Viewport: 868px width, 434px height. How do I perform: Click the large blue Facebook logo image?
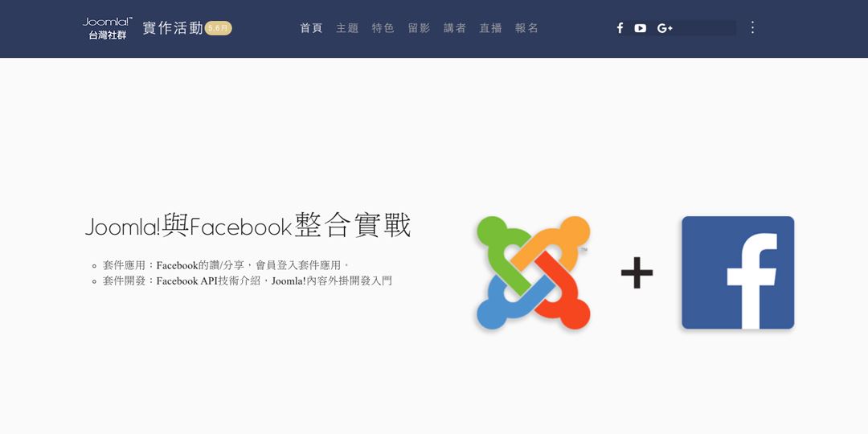(x=738, y=273)
